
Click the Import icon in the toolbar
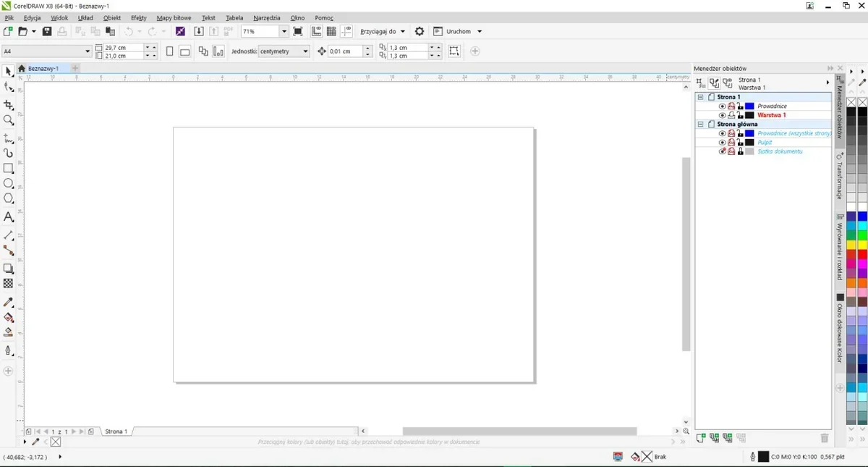coord(199,31)
